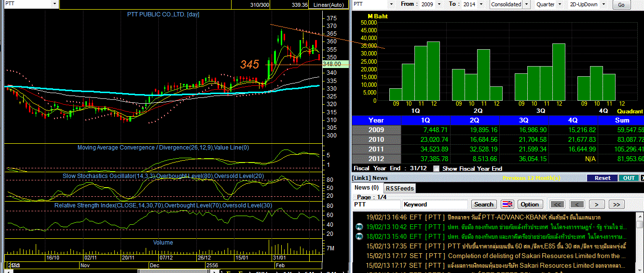Open the 19/02/13 10:42 EFT news item
Viewport: 644px width, 273px height.
click(494, 227)
